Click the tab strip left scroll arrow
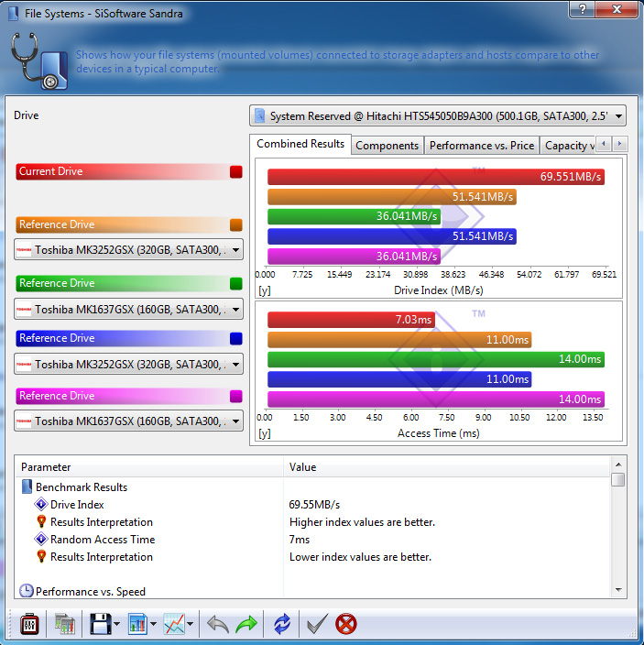 coord(604,144)
